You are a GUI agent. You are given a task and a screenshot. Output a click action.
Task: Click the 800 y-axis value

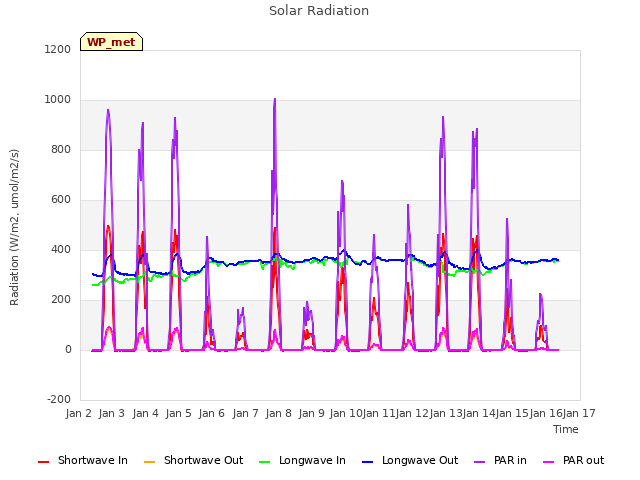(x=61, y=150)
